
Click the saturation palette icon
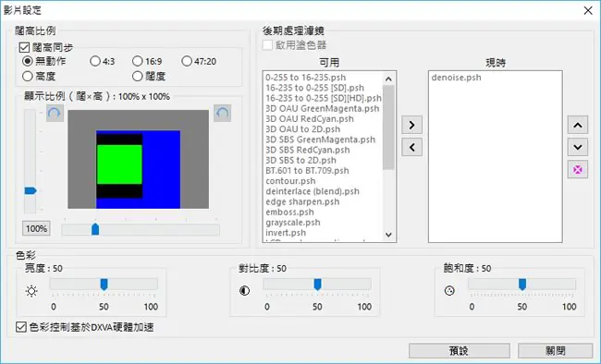tap(449, 291)
